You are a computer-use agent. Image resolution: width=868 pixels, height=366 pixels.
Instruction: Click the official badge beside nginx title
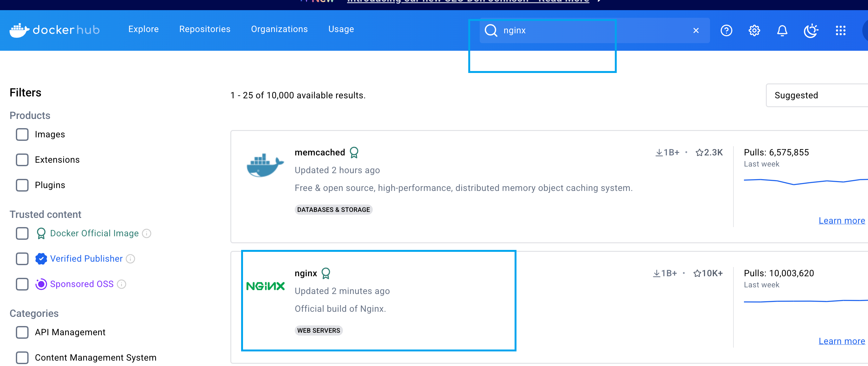click(325, 273)
